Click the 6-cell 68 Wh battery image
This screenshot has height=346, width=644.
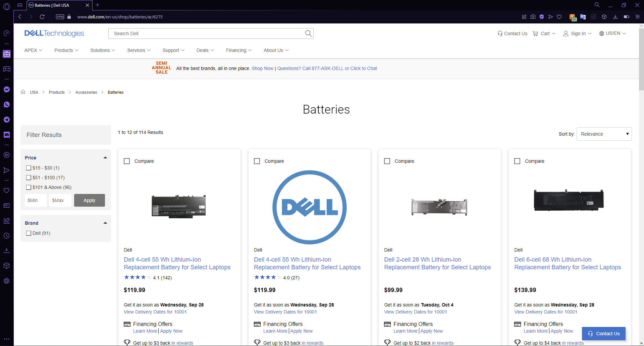pyautogui.click(x=569, y=200)
